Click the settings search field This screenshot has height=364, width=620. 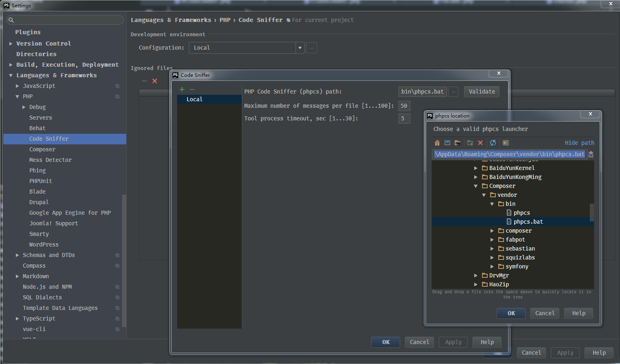[x=65, y=20]
